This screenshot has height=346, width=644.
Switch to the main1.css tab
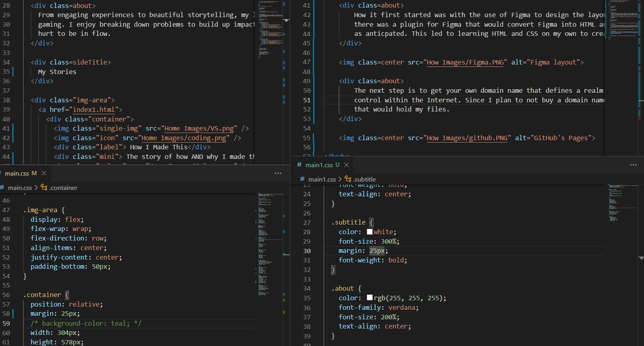(x=319, y=165)
